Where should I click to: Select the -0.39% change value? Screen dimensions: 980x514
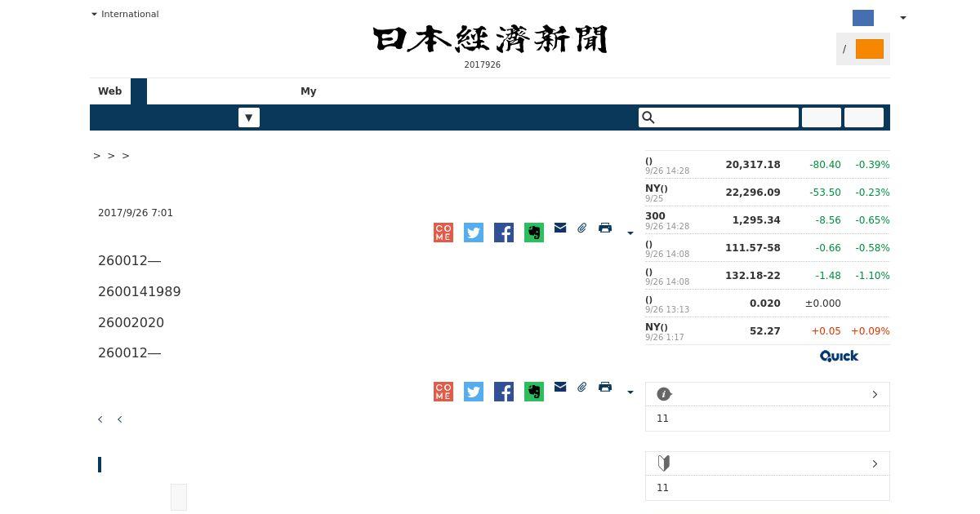tap(872, 165)
